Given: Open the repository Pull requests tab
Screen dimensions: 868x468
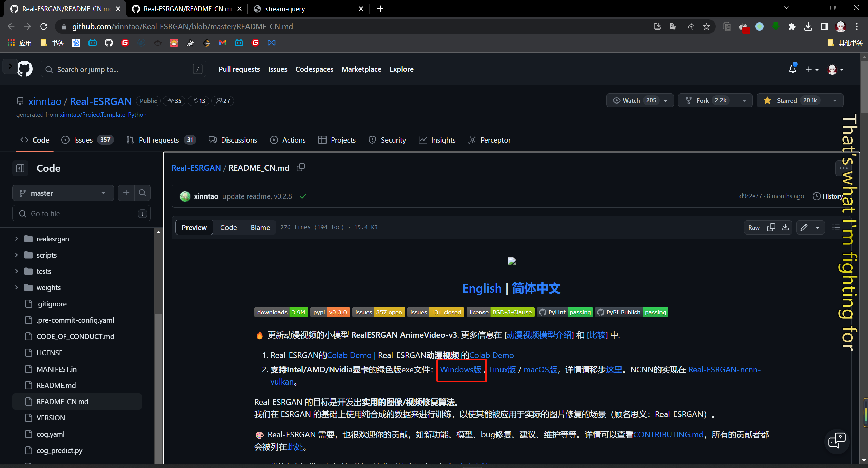Looking at the screenshot, I should tap(161, 140).
